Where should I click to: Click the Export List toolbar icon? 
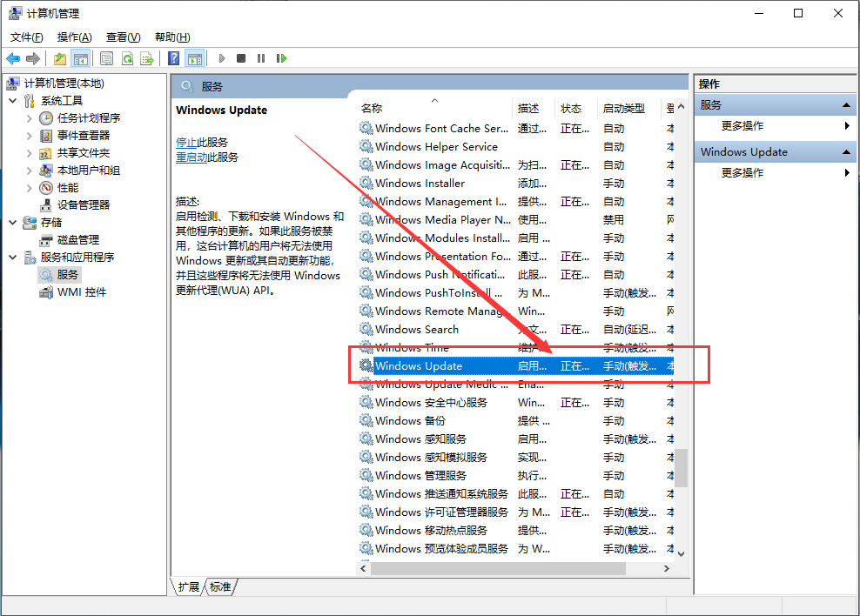tap(147, 58)
